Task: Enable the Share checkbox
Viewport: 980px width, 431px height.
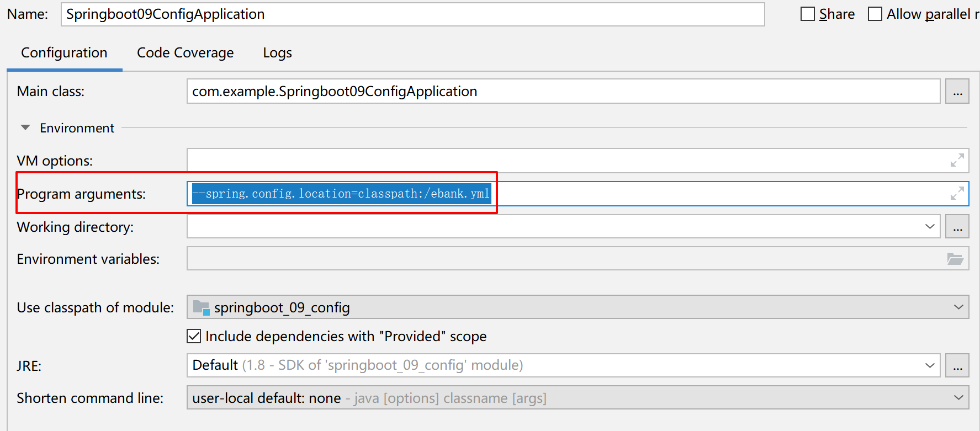Action: tap(808, 14)
